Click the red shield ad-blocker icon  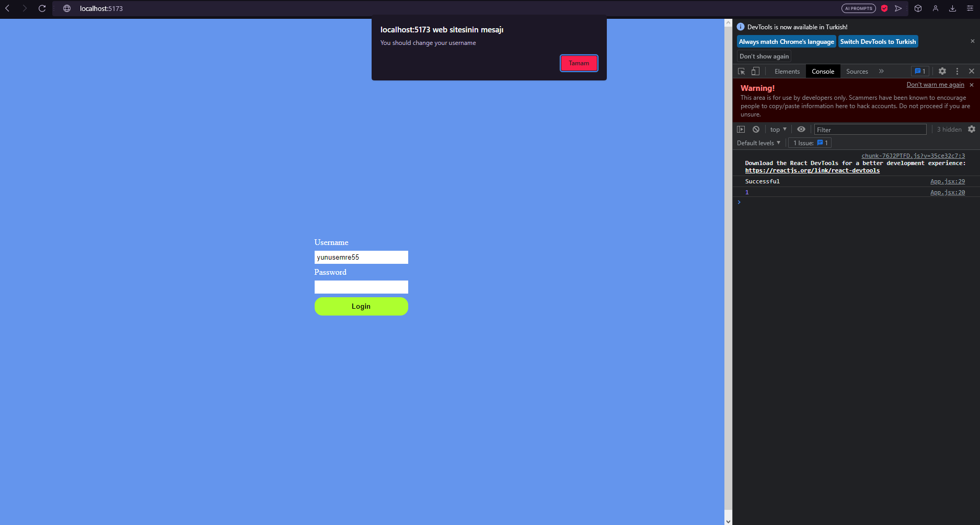point(884,8)
